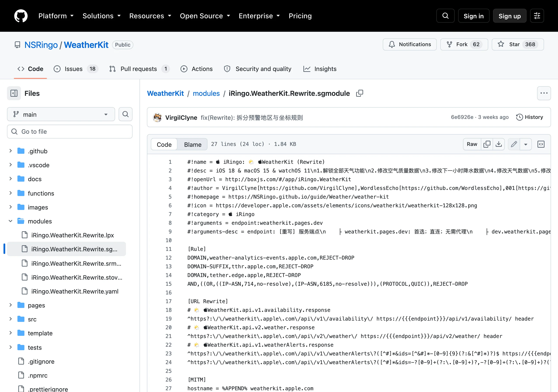Click the iRingo.WeatherKit.Rewrite.yaml file icon
This screenshot has width=558, height=392.
[x=25, y=291]
